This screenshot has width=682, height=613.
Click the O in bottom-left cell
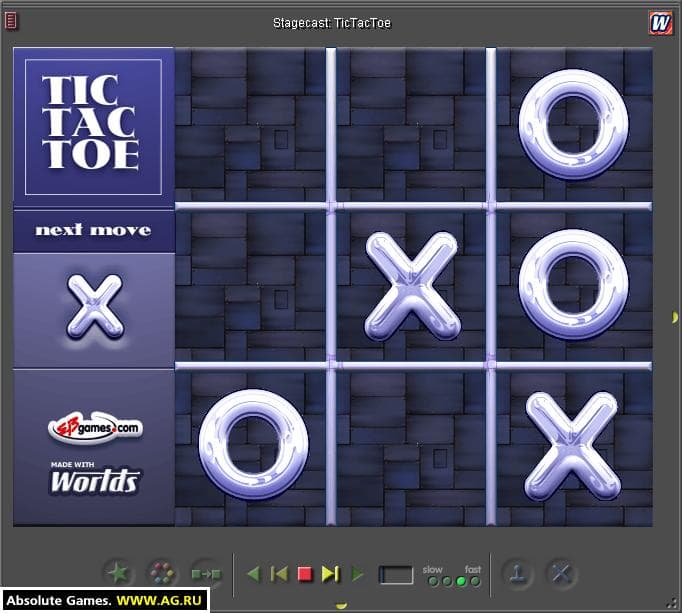(254, 444)
